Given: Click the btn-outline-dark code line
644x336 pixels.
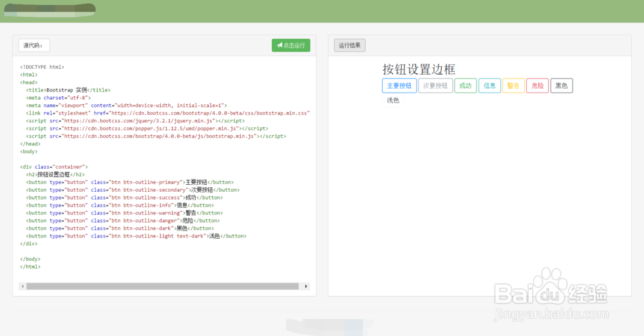Looking at the screenshot, I should [x=120, y=229].
